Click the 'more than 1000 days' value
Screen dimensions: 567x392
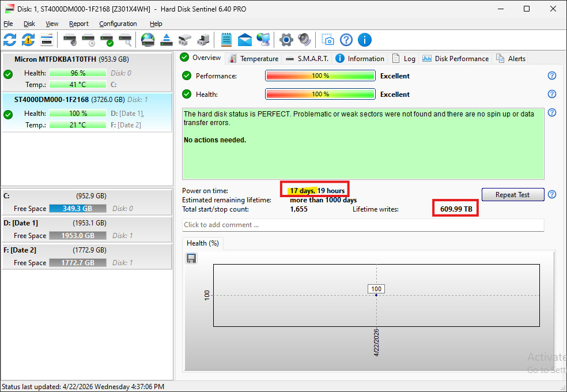tap(323, 200)
